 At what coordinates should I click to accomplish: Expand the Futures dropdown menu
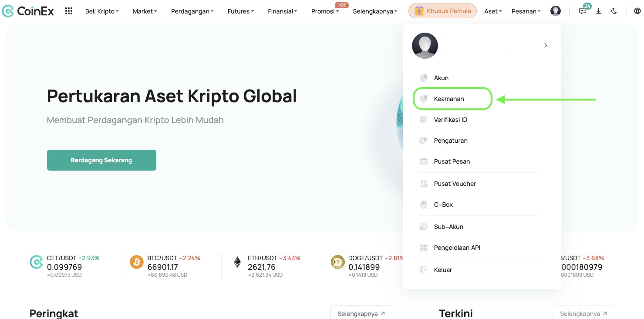point(241,11)
